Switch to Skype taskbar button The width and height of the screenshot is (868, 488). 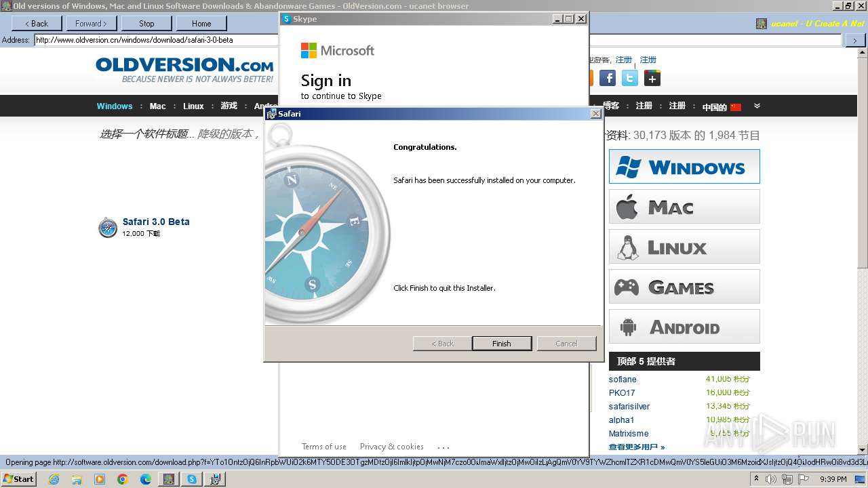[192, 479]
